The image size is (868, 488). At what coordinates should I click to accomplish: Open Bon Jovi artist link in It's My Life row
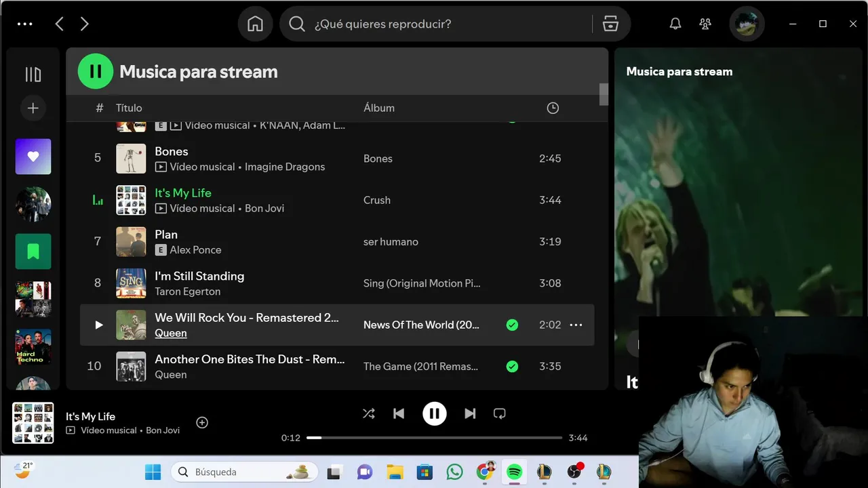tap(264, 208)
